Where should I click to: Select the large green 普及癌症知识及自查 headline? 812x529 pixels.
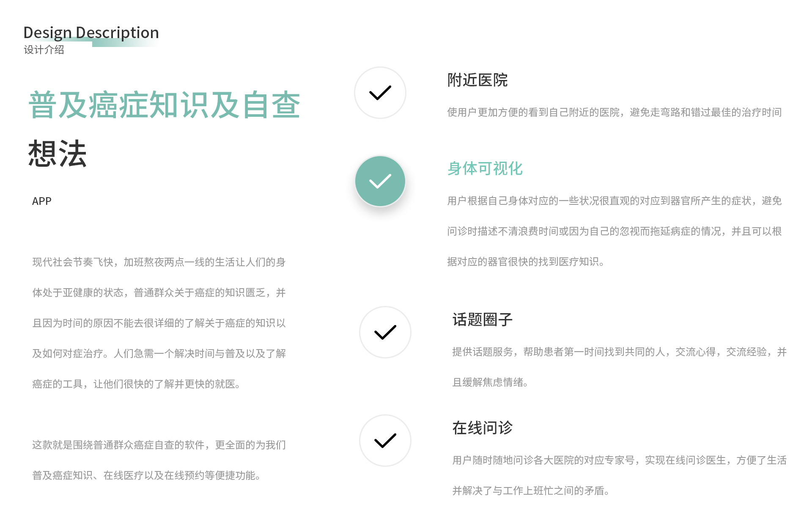pos(164,105)
